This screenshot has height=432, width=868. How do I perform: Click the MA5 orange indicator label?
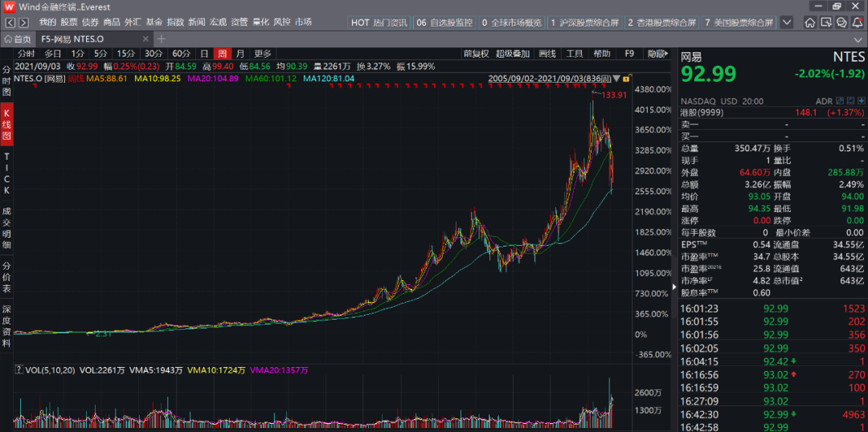[107, 79]
